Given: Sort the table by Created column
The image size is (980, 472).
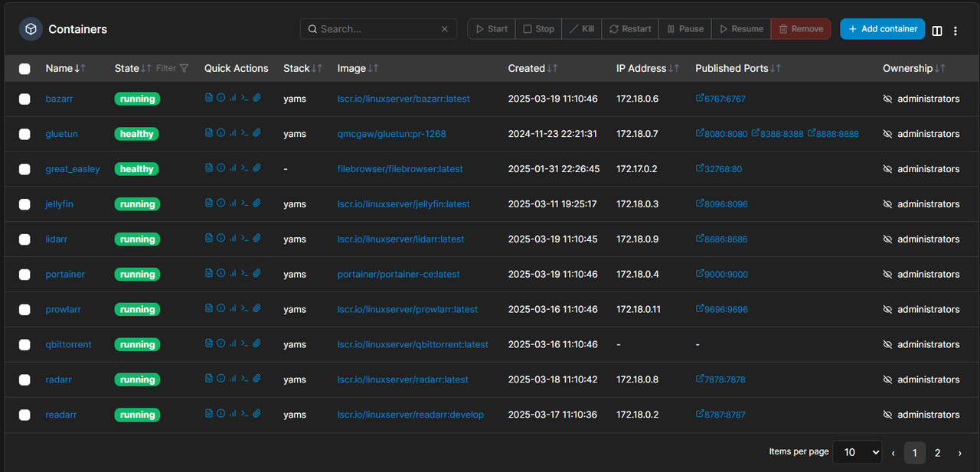Looking at the screenshot, I should pyautogui.click(x=533, y=68).
